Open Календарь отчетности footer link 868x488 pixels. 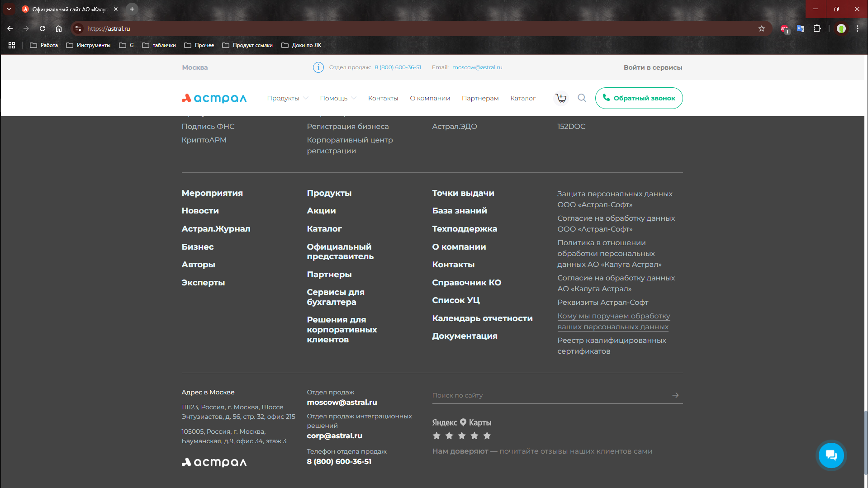482,318
